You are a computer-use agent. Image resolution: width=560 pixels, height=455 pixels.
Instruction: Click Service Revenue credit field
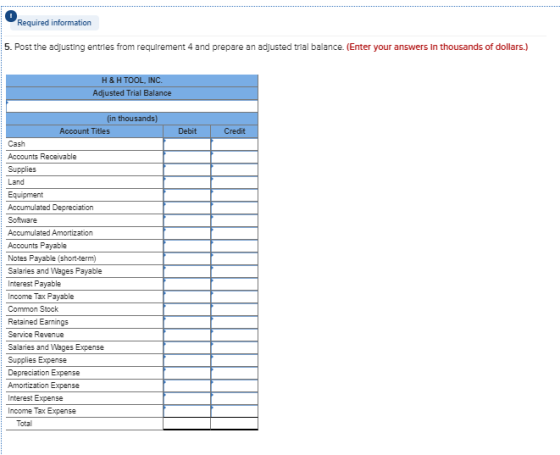[x=234, y=335]
